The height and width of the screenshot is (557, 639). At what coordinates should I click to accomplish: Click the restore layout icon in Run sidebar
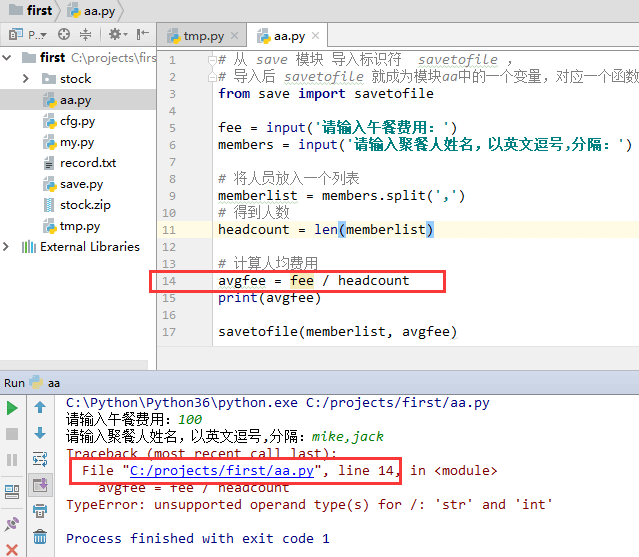12,492
